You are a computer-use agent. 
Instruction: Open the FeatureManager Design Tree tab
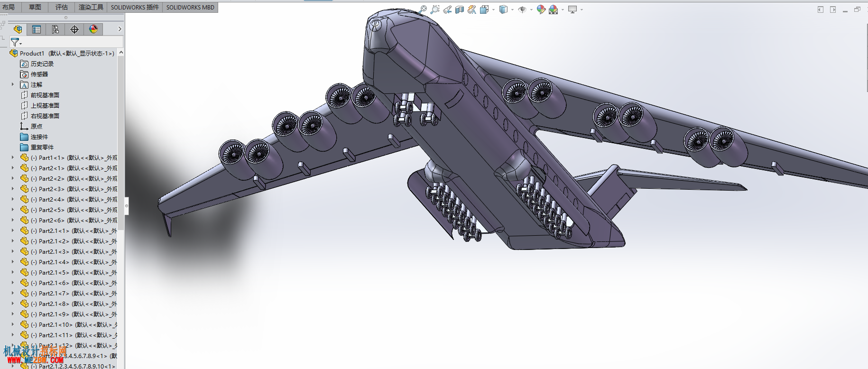(x=18, y=29)
